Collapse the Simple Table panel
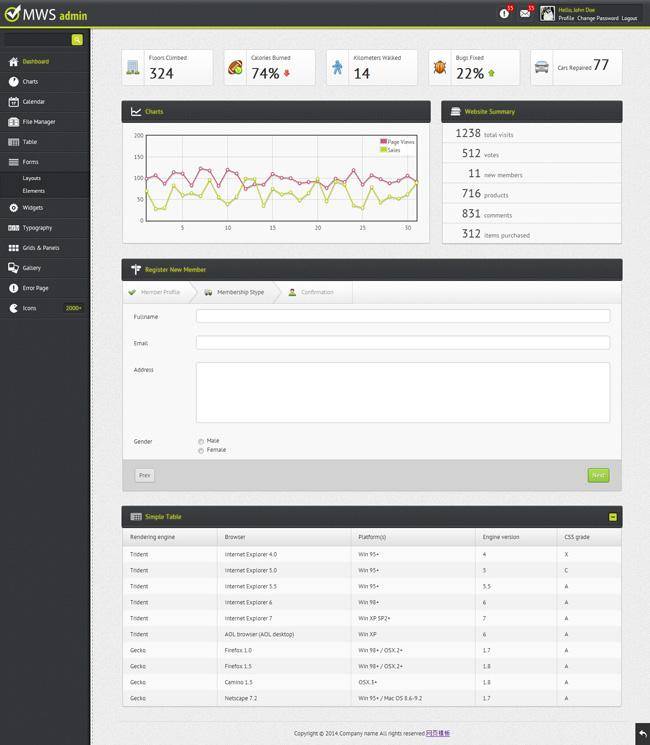Viewport: 650px width, 745px height. pyautogui.click(x=612, y=517)
